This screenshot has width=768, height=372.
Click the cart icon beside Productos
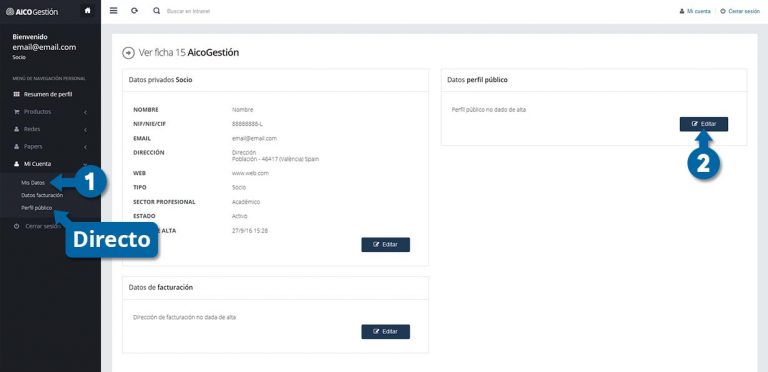coord(17,112)
